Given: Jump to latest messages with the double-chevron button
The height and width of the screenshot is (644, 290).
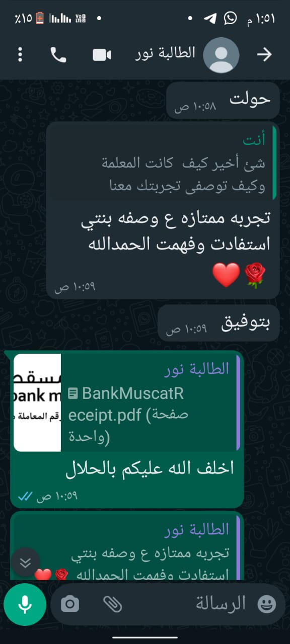Looking at the screenshot, I should [x=25, y=562].
